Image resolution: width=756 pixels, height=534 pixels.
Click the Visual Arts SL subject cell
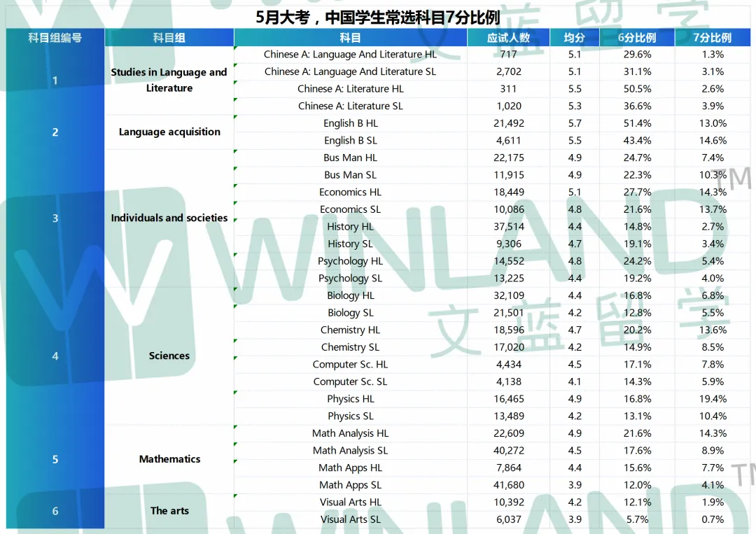pos(350,519)
